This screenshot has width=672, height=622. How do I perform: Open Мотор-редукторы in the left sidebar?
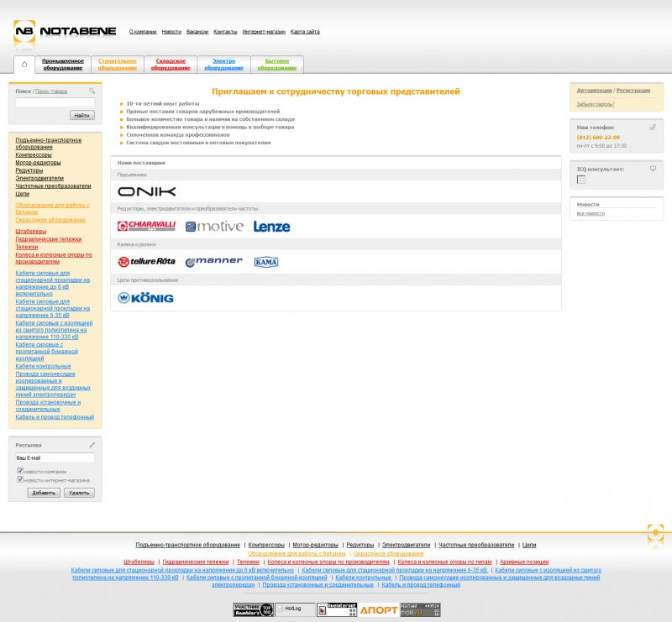coord(38,162)
